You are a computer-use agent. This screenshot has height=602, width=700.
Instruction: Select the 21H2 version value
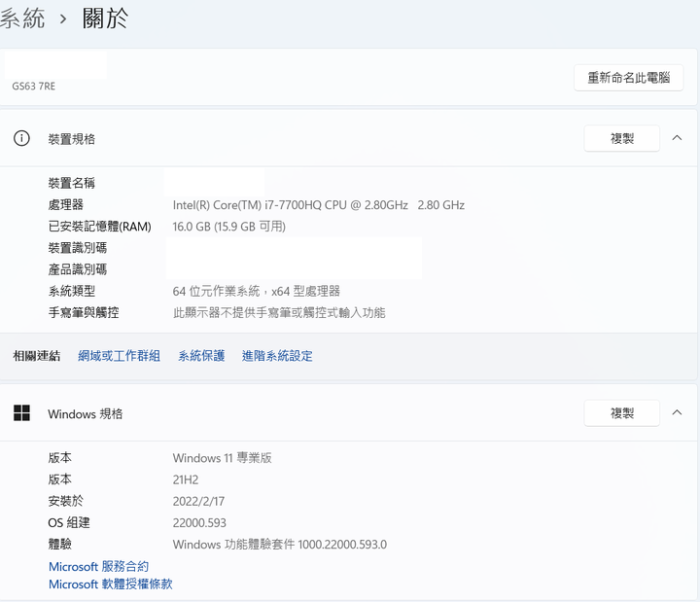coord(186,479)
